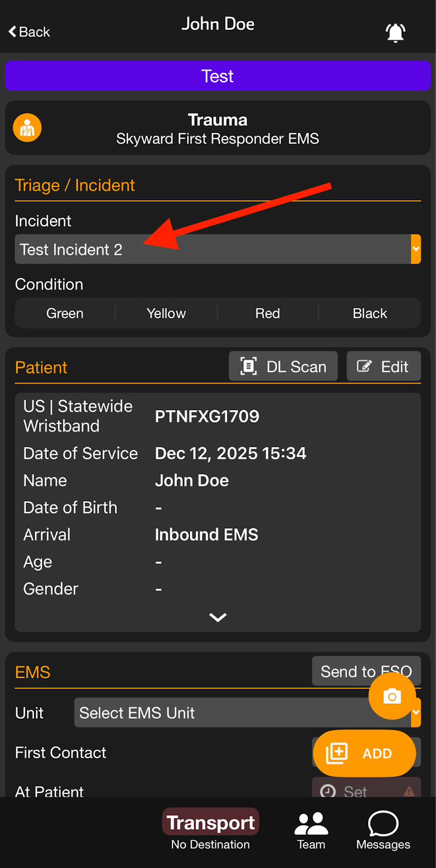436x868 pixels.
Task: Tap the DL Scan button
Action: [283, 367]
